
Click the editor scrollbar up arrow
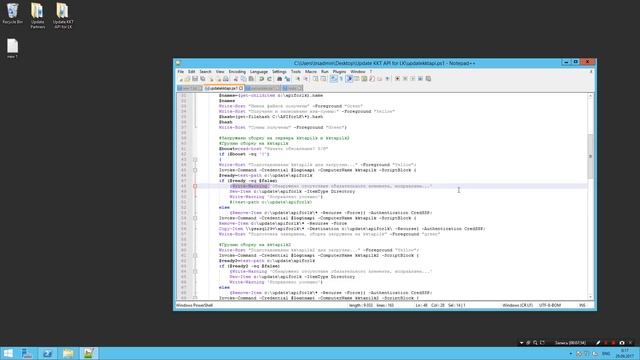(x=590, y=96)
